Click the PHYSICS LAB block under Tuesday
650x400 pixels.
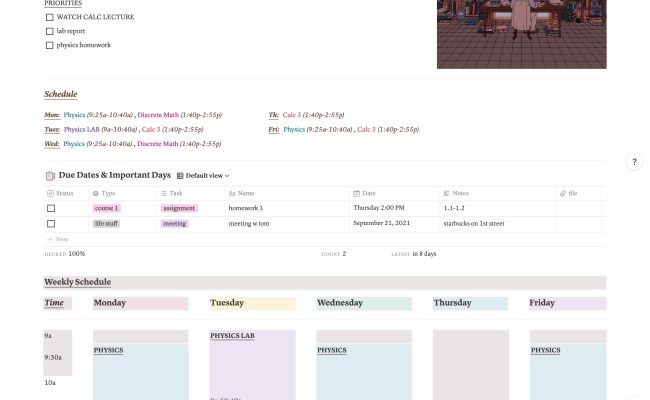[252, 365]
